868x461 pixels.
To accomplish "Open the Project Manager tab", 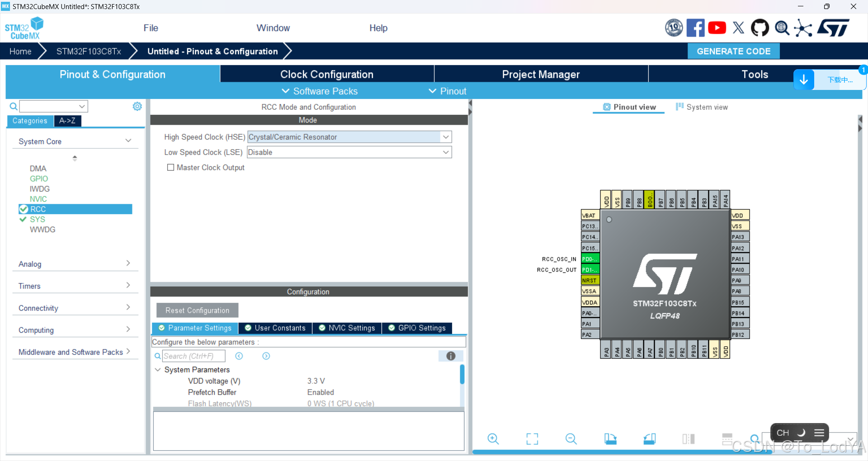I will (x=541, y=74).
